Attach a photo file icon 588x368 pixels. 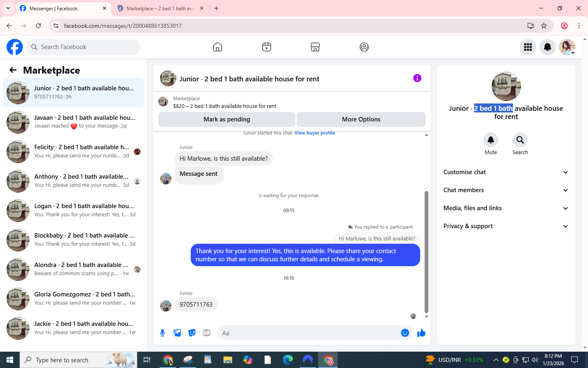(177, 333)
